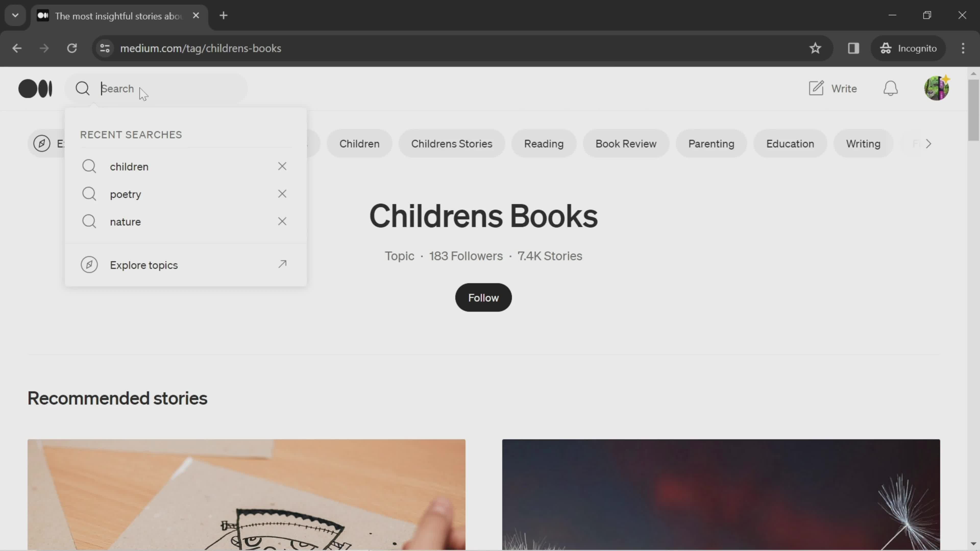980x551 pixels.
Task: Click the Explore topics arrow icon
Action: tap(282, 264)
